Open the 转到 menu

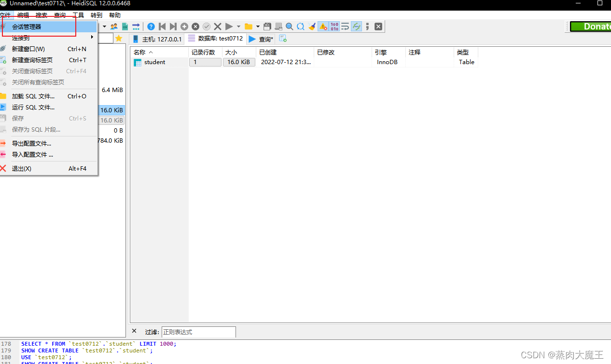coord(97,15)
